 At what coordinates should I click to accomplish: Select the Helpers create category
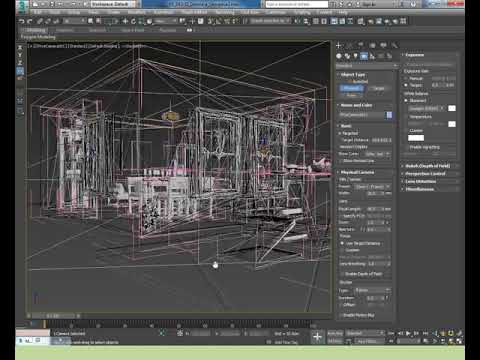tap(372, 56)
